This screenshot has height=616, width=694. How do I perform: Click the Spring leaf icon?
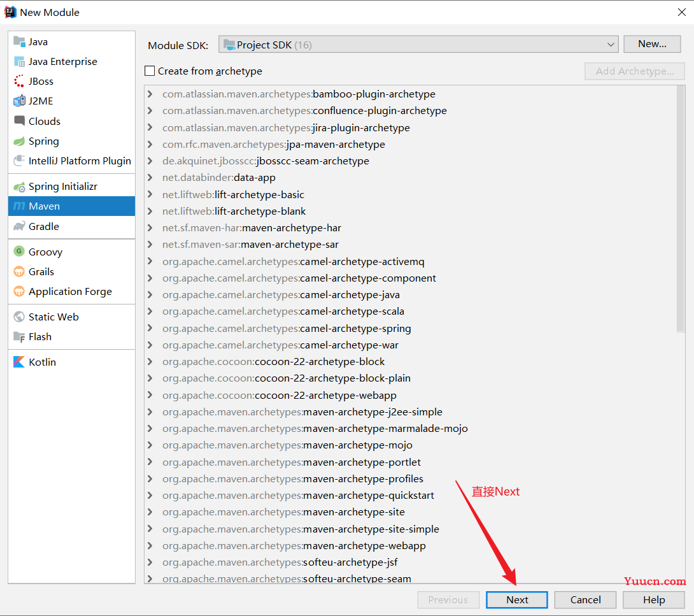point(19,141)
